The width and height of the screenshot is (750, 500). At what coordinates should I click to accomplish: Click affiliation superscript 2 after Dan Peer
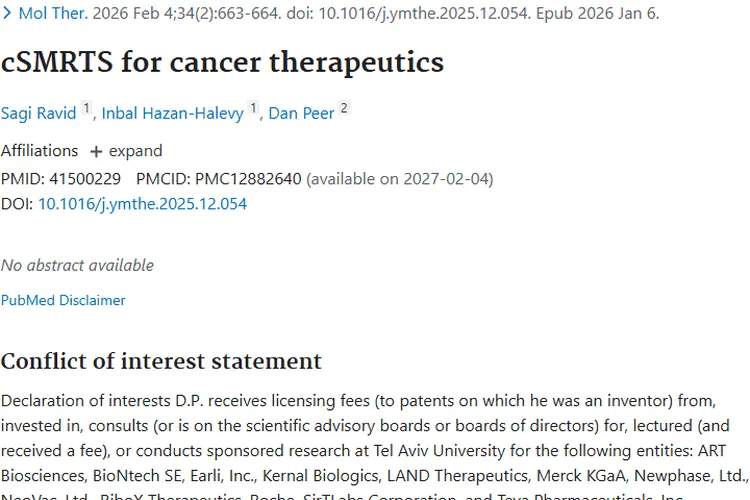click(344, 108)
